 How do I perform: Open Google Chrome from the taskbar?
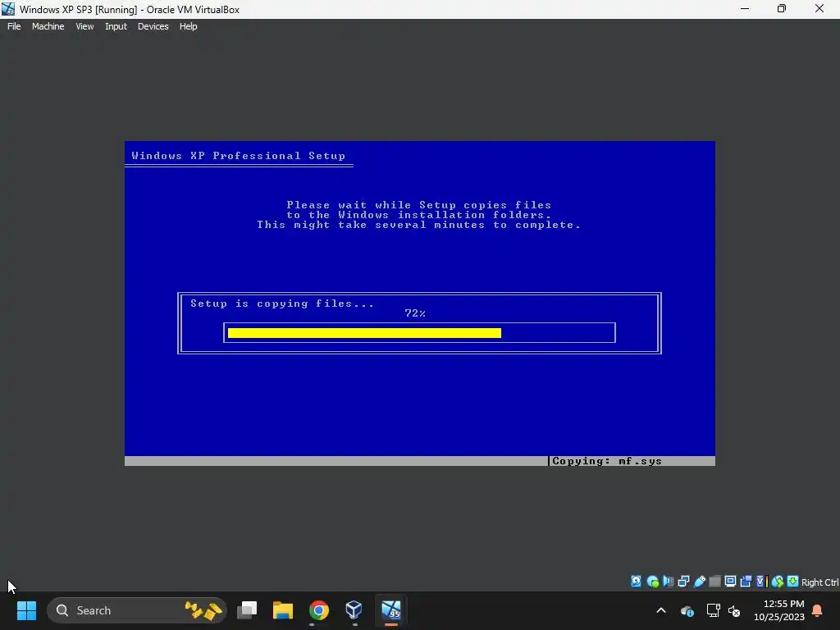pyautogui.click(x=319, y=610)
